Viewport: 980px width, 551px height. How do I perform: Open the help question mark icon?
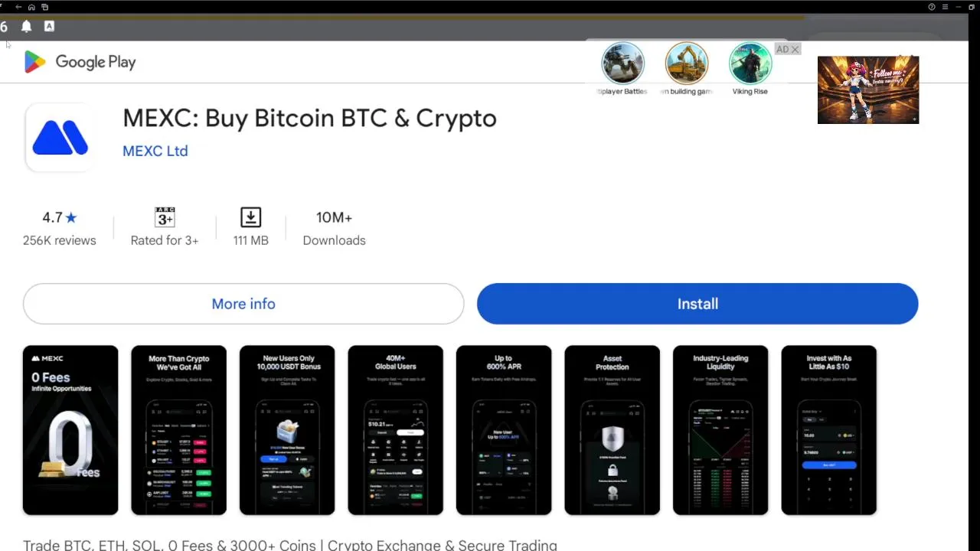point(932,7)
